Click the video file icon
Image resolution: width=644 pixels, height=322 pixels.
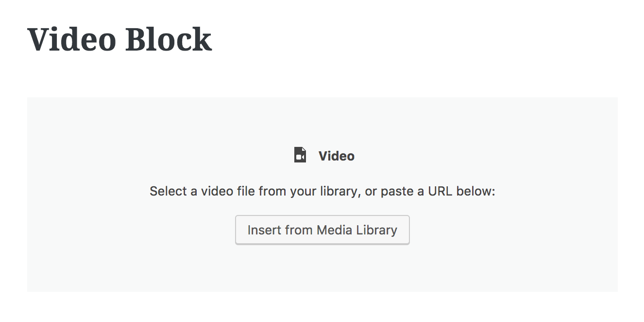pos(300,155)
